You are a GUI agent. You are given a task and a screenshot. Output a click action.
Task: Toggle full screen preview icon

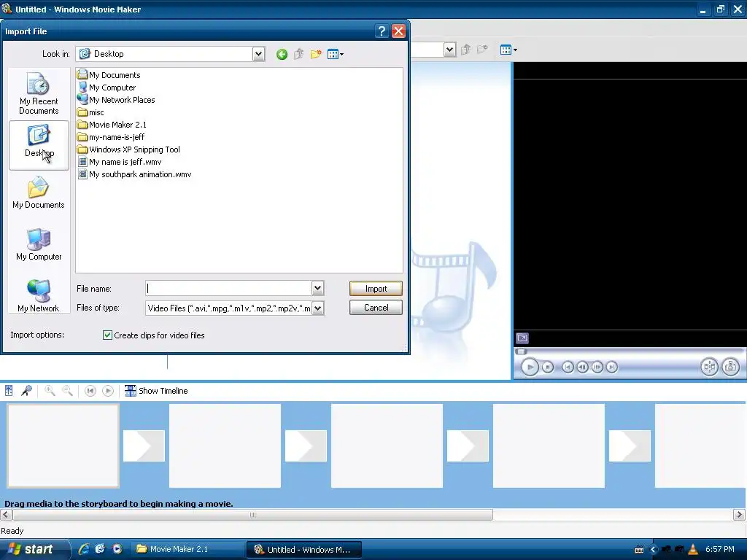[x=522, y=338]
